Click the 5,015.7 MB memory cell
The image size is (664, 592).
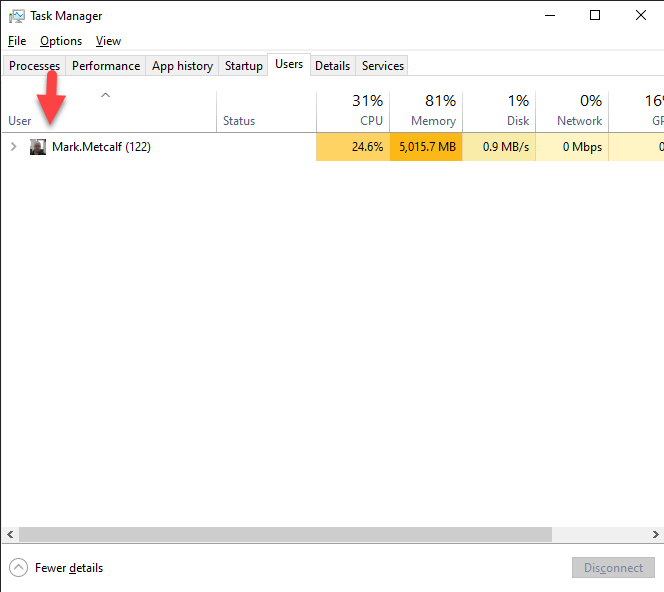point(426,147)
